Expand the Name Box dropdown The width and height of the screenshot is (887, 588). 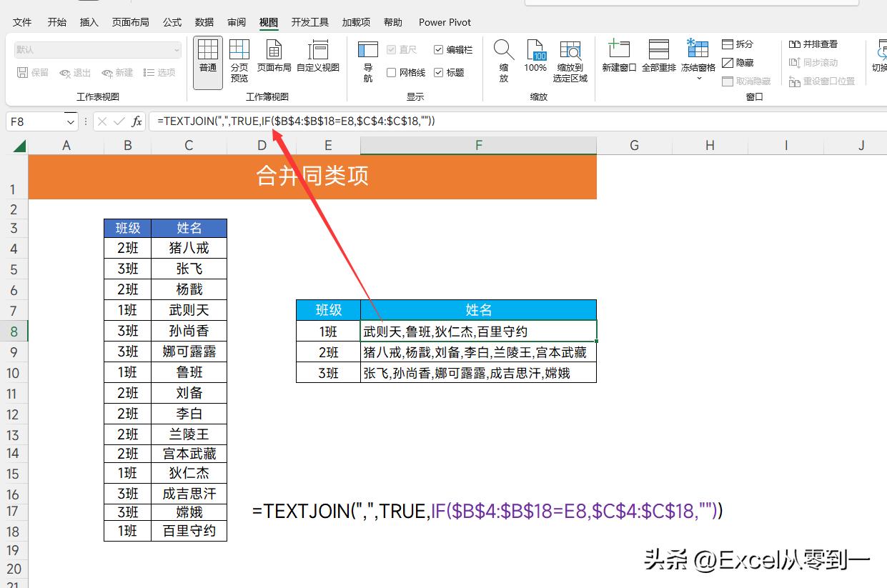pos(70,121)
